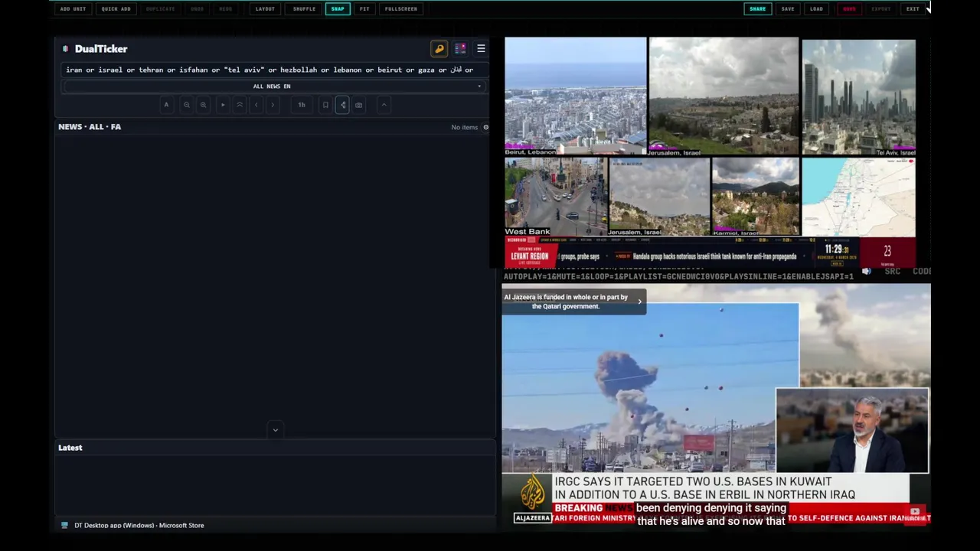Click QUICK ADD in top toolbar

(116, 9)
